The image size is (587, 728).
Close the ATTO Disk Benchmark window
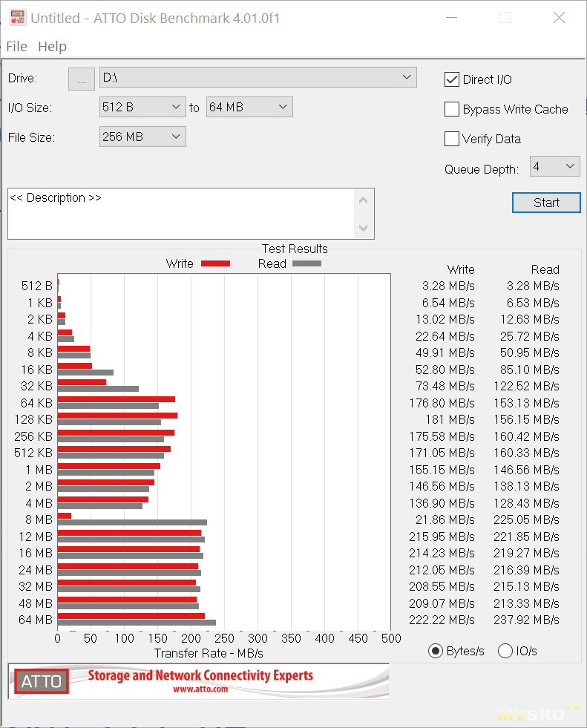(x=559, y=18)
